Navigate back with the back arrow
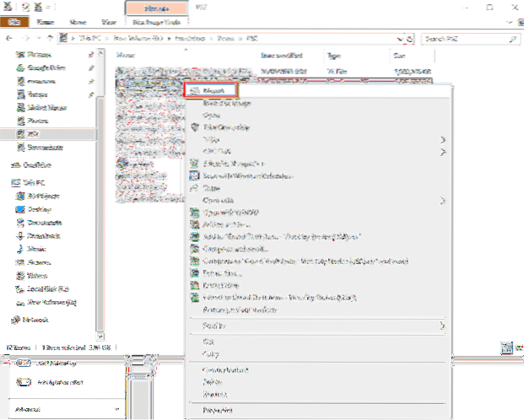The image size is (524, 420). pos(8,39)
